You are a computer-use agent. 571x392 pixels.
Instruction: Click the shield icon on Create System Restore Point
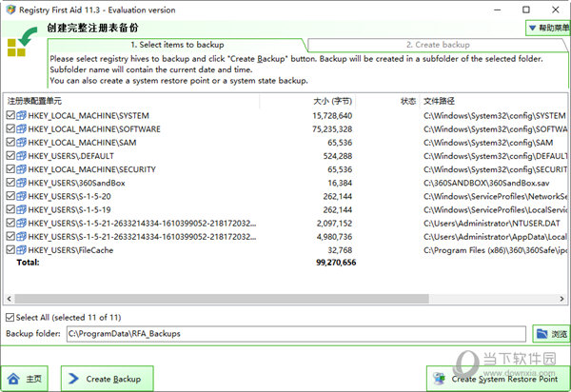click(x=440, y=379)
